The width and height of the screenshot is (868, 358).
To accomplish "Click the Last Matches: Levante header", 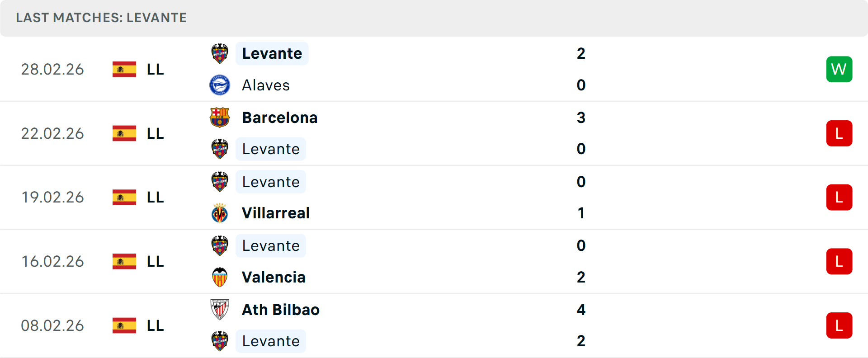I will (101, 18).
